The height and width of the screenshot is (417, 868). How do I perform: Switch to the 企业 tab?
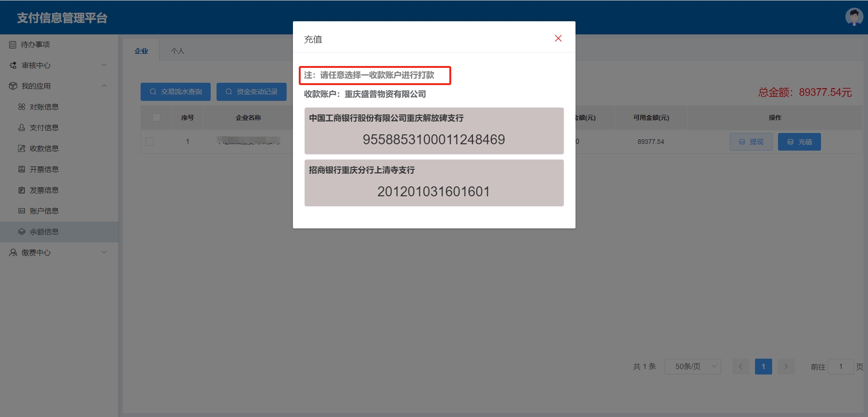[x=141, y=51]
